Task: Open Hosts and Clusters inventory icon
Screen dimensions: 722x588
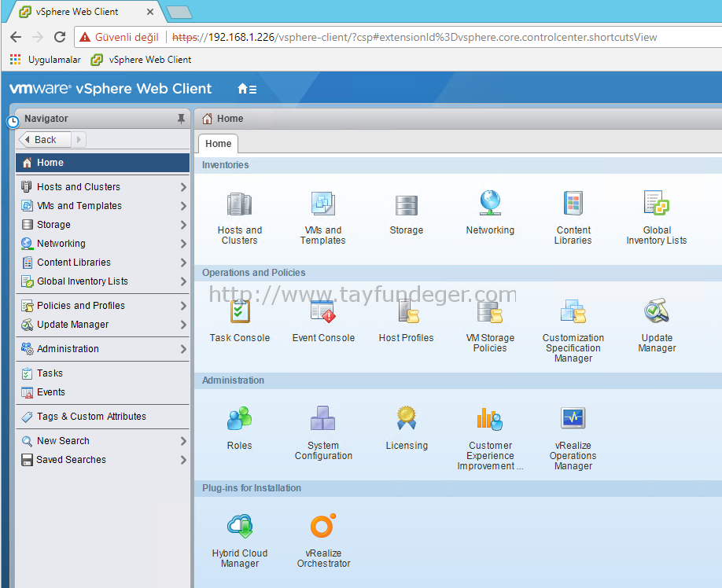Action: tap(239, 204)
